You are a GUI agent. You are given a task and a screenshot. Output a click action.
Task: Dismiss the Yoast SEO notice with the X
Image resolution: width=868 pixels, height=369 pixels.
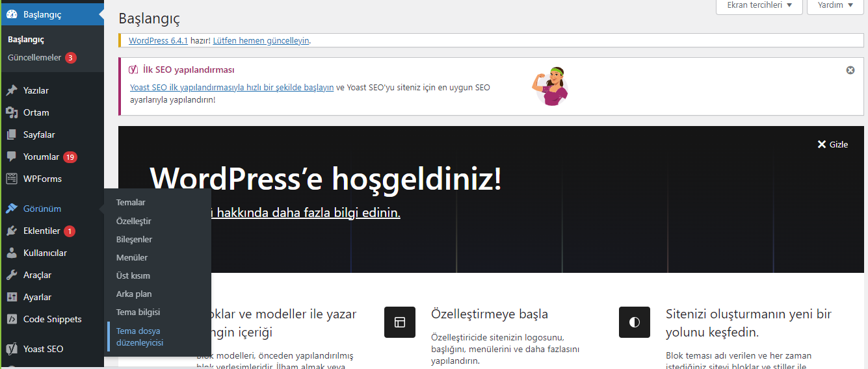[x=850, y=70]
